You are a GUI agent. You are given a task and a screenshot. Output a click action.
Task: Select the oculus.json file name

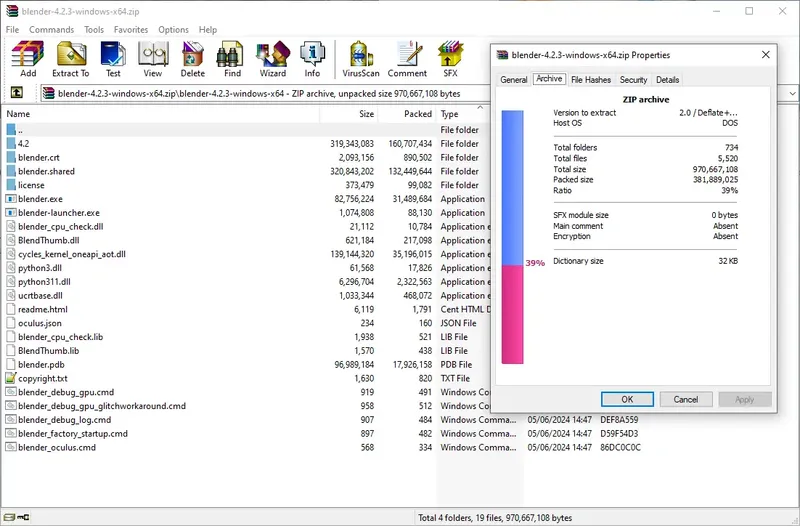(x=40, y=323)
